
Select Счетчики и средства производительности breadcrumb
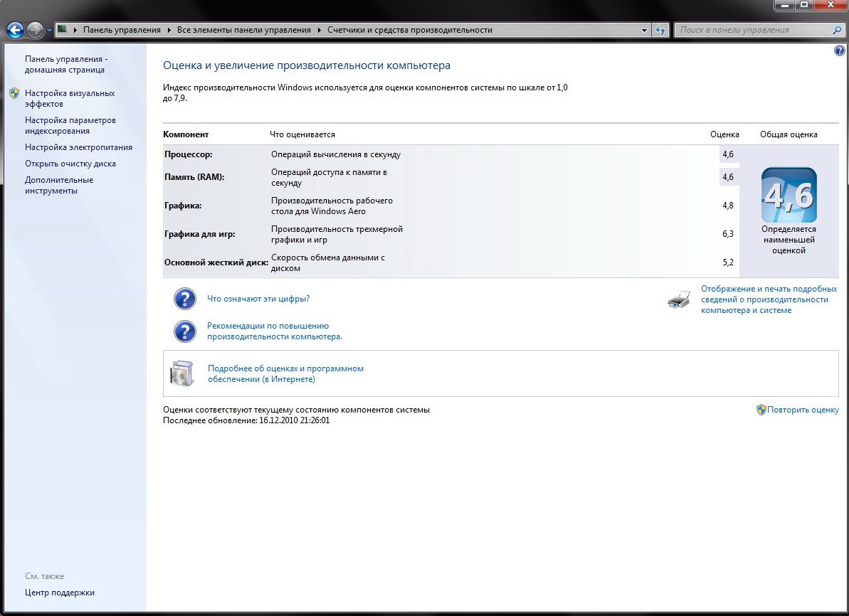point(410,30)
